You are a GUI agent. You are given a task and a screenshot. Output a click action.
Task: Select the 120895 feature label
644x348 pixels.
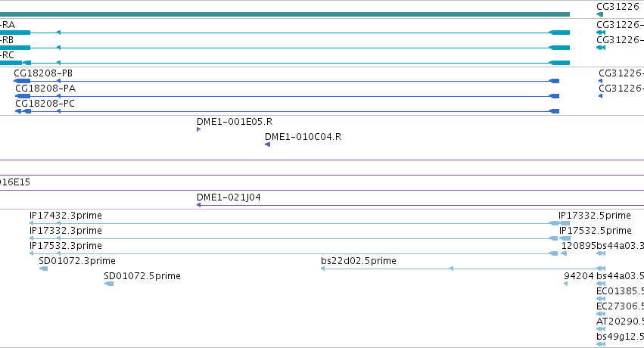(x=579, y=246)
